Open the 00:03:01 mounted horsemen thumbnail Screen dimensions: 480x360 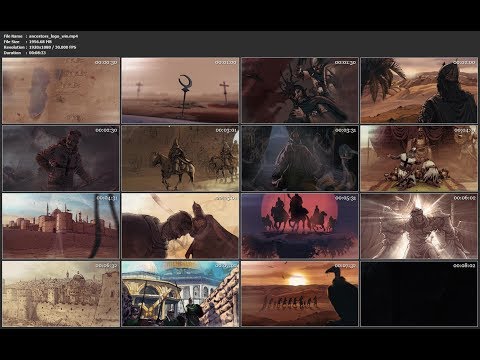point(180,158)
